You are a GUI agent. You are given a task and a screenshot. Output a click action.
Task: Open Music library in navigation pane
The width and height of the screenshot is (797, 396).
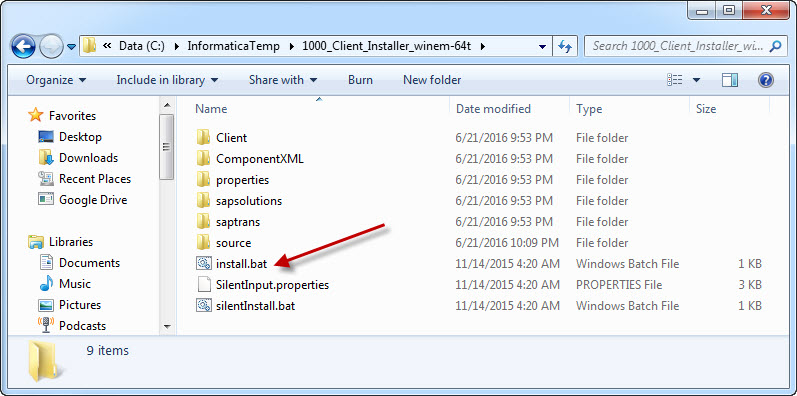point(75,284)
